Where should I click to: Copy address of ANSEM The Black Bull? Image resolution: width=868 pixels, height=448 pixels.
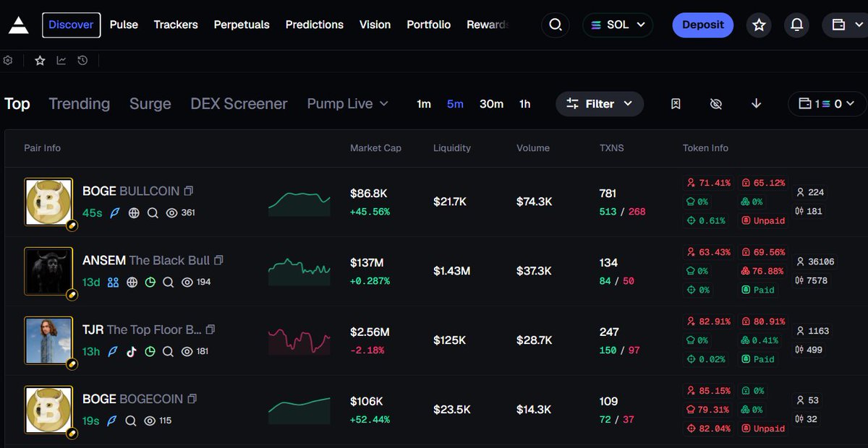point(218,260)
